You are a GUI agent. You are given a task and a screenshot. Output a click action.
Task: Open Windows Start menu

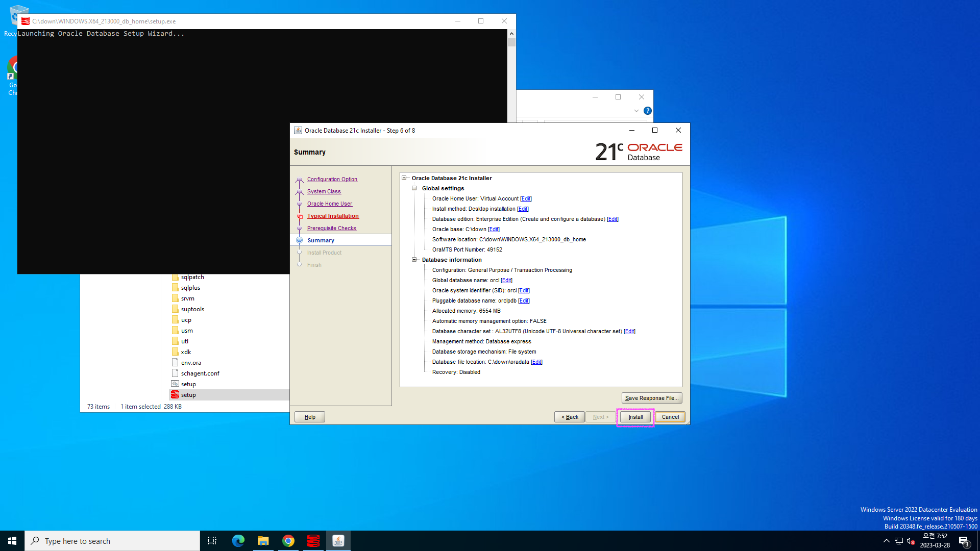pos(12,541)
